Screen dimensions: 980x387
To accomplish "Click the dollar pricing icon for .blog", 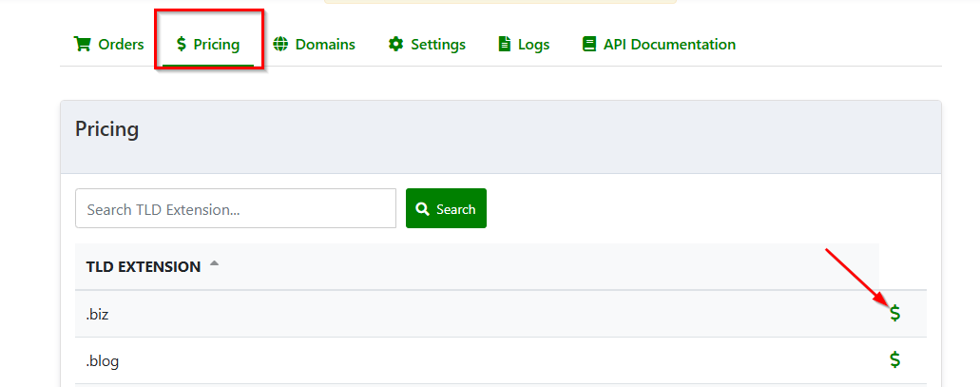I will [x=895, y=359].
